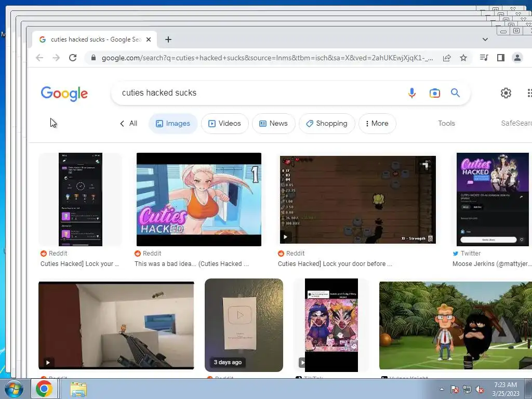
Task: Toggle the Chrome side panel
Action: [500, 58]
